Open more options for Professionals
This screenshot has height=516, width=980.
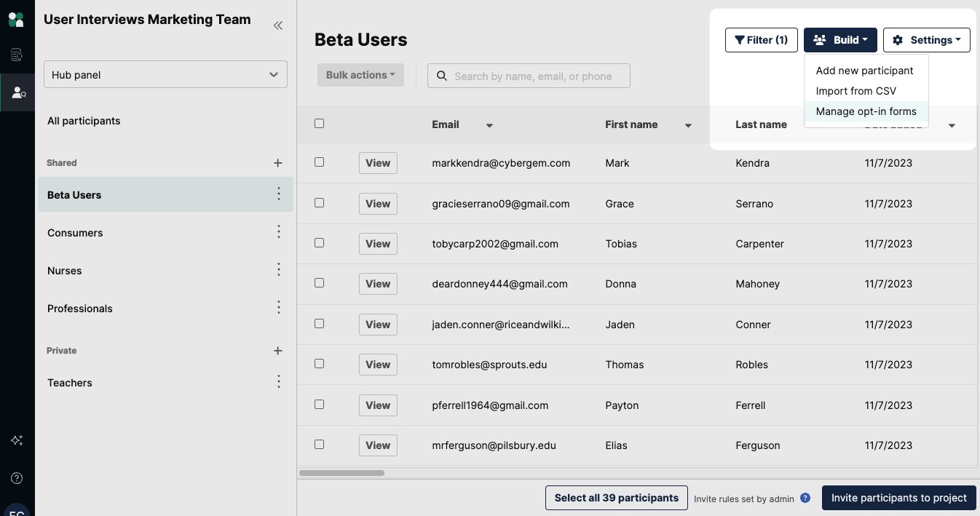278,307
